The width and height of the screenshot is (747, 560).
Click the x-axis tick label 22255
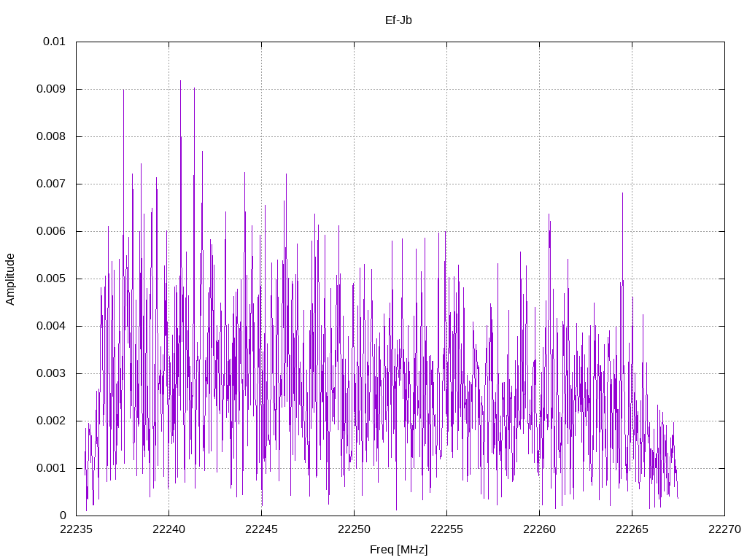(447, 529)
